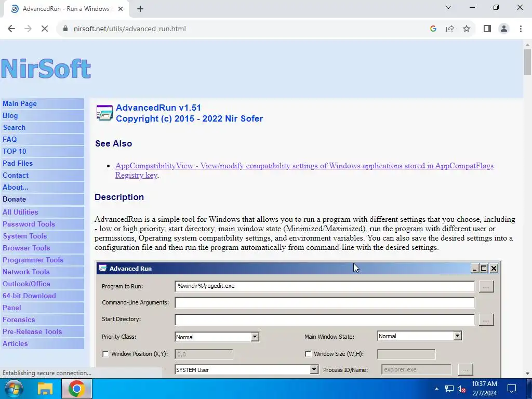Click the muted volume icon in tray
Image resolution: width=532 pixels, height=399 pixels.
(461, 389)
